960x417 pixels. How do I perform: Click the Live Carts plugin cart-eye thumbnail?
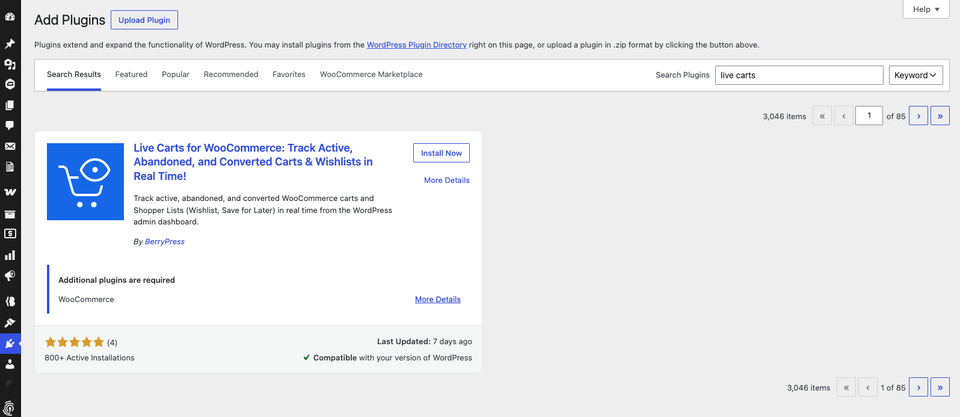[85, 181]
